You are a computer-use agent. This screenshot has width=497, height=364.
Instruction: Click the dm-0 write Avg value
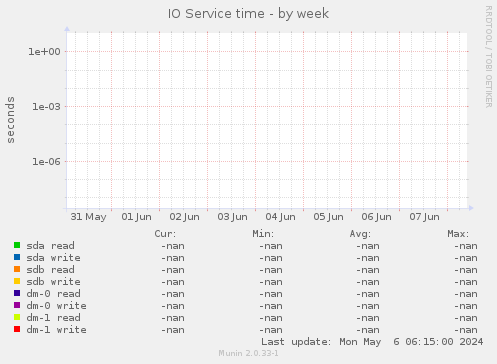368,306
